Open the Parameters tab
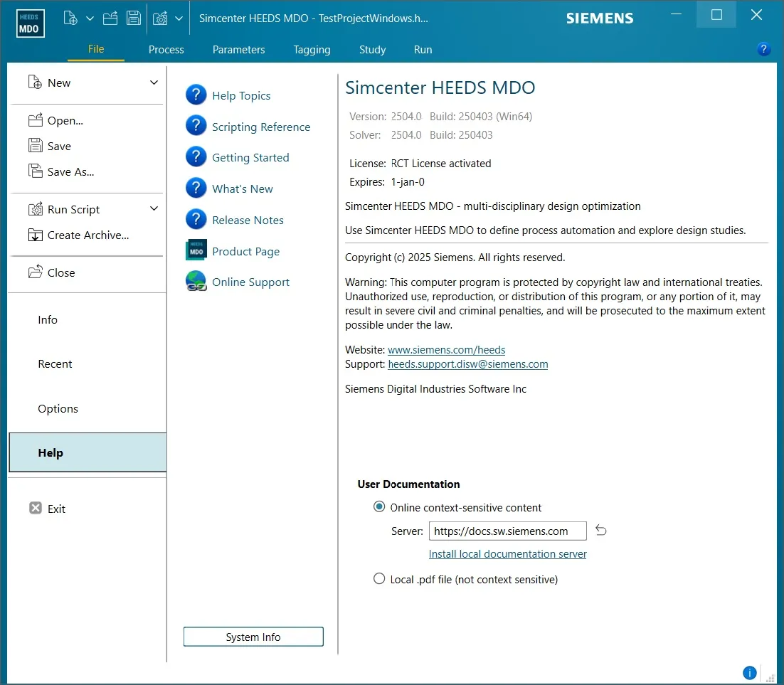784x685 pixels. 238,50
